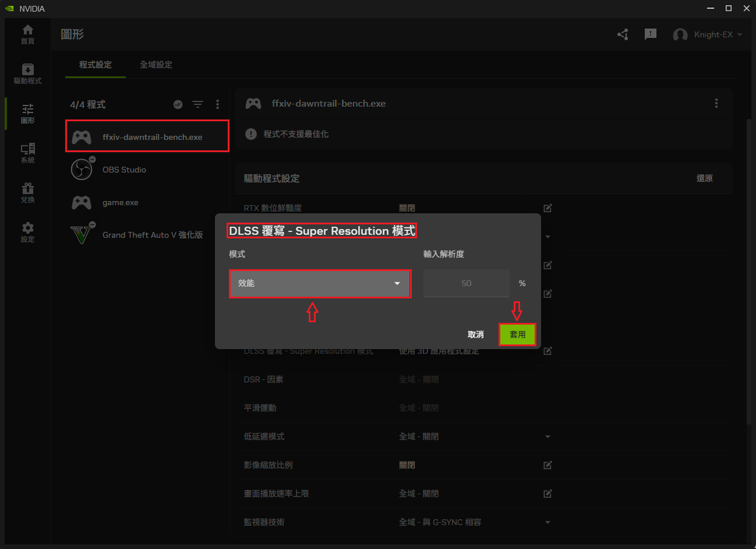Viewport: 756px width, 549px height.
Task: Click the Grand Theft Auto V icon
Action: [x=82, y=234]
